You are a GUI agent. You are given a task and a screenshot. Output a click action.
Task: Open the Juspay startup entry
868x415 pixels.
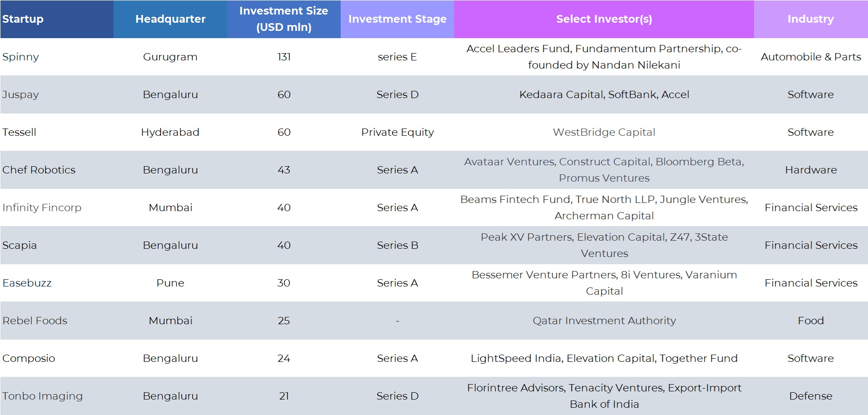click(x=20, y=94)
